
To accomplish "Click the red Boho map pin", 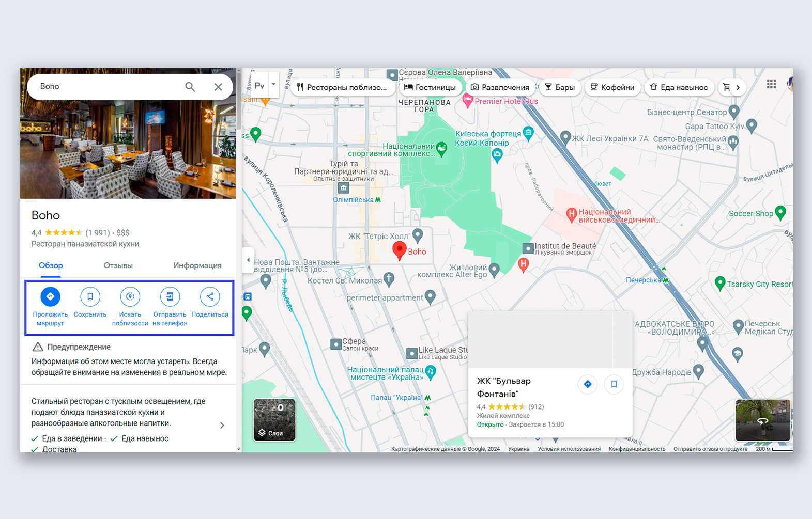I will [400, 250].
